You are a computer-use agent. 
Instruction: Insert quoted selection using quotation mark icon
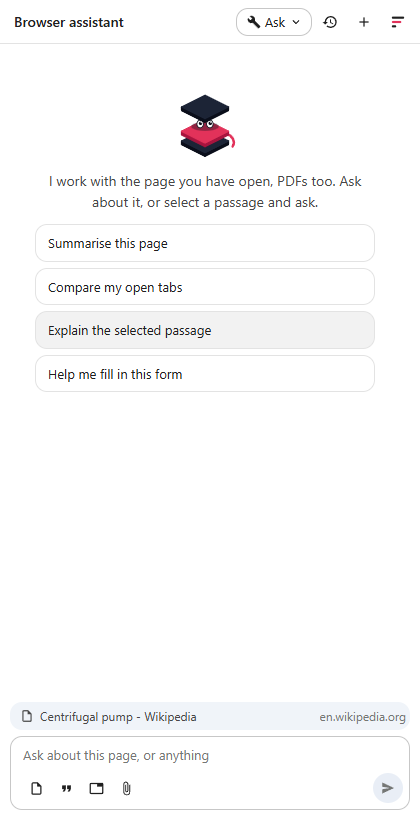tap(66, 788)
